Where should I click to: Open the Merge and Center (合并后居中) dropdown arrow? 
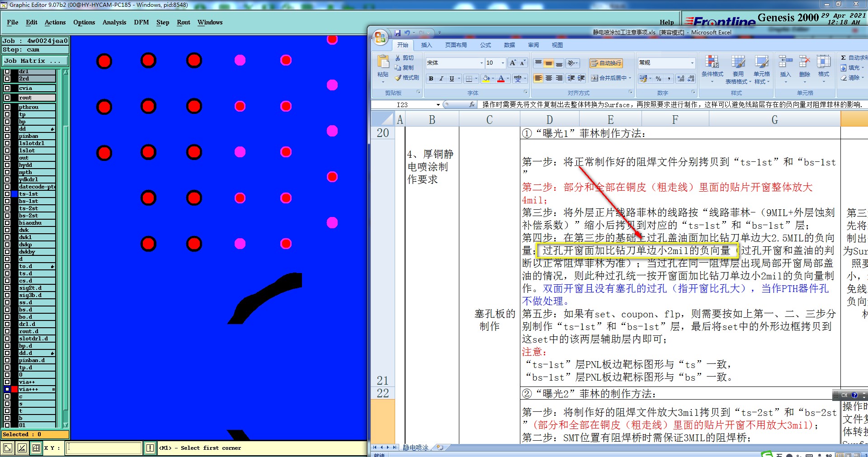coord(629,78)
